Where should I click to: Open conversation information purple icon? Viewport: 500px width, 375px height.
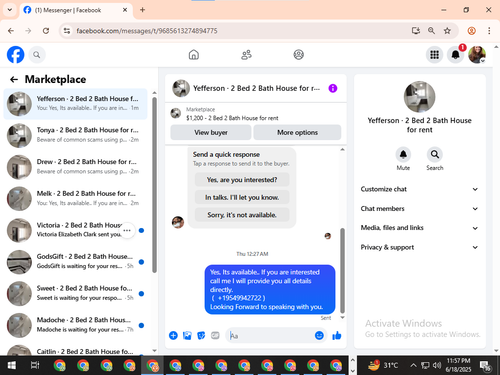[x=333, y=88]
